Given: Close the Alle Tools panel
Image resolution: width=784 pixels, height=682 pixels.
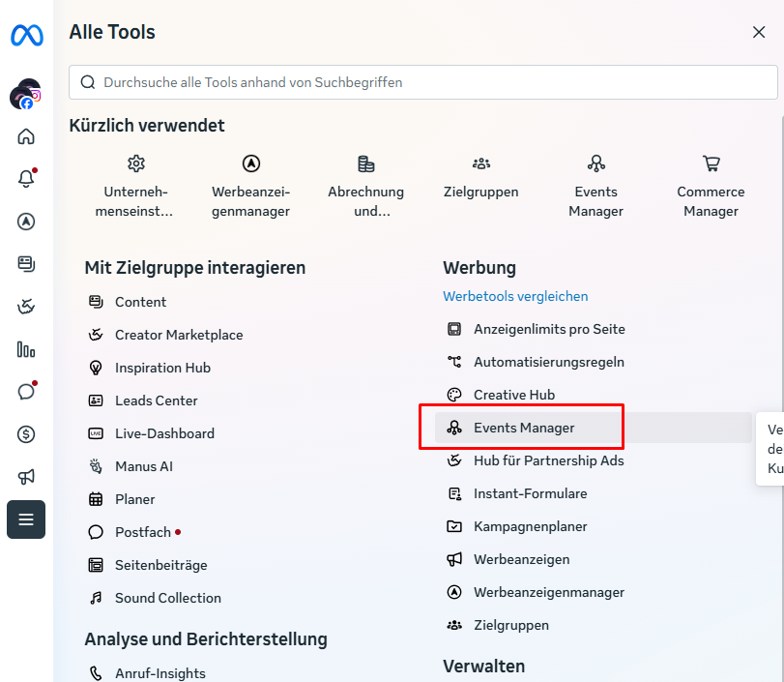Looking at the screenshot, I should (759, 32).
